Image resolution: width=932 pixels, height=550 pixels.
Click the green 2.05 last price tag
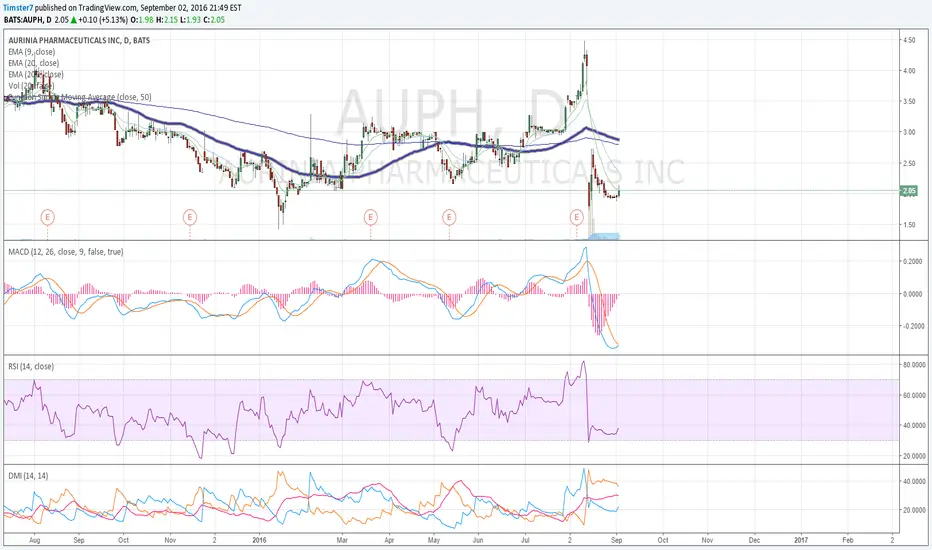909,191
